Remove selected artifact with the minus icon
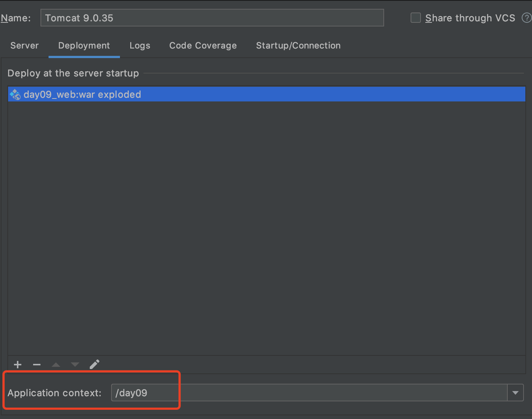Viewport: 532px width, 419px height. pos(37,365)
